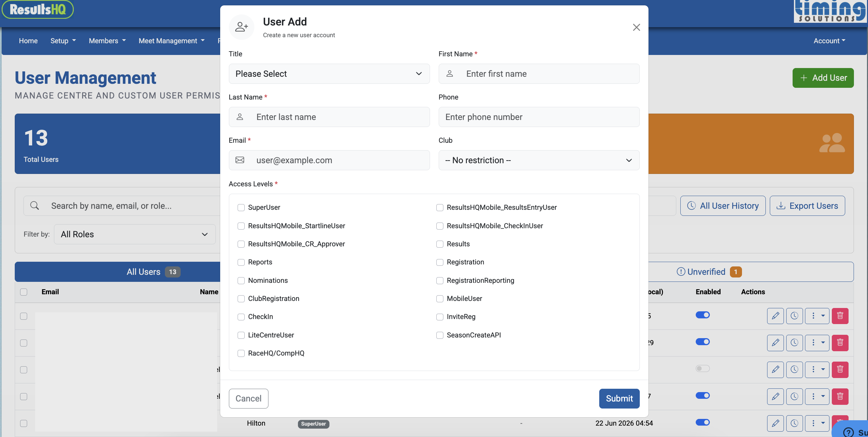Check the SuperUser access level
Screen dimensions: 868x437
241,207
